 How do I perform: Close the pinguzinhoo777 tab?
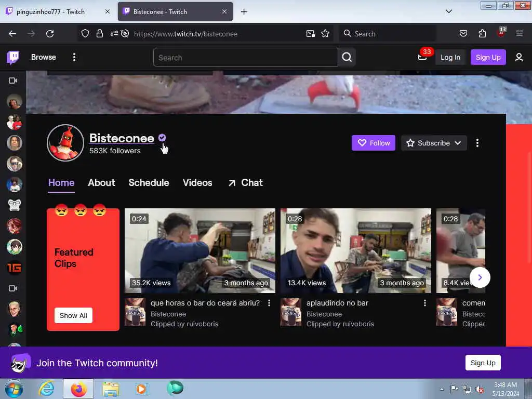click(107, 11)
